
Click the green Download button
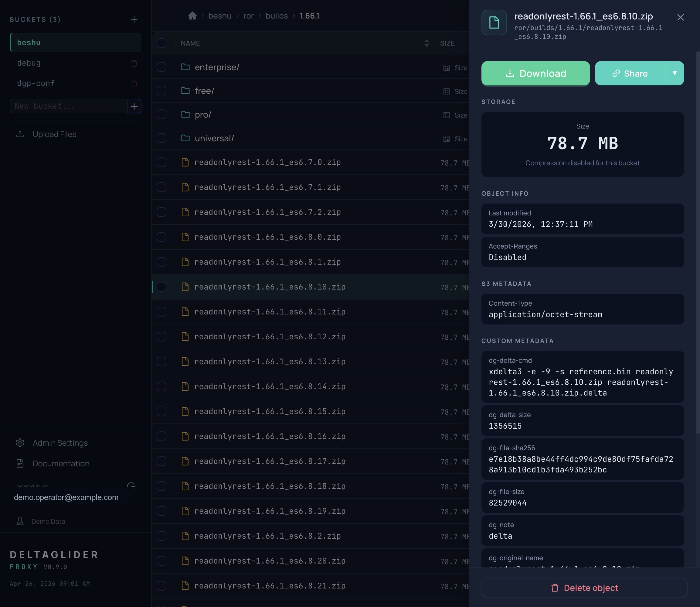pos(535,74)
